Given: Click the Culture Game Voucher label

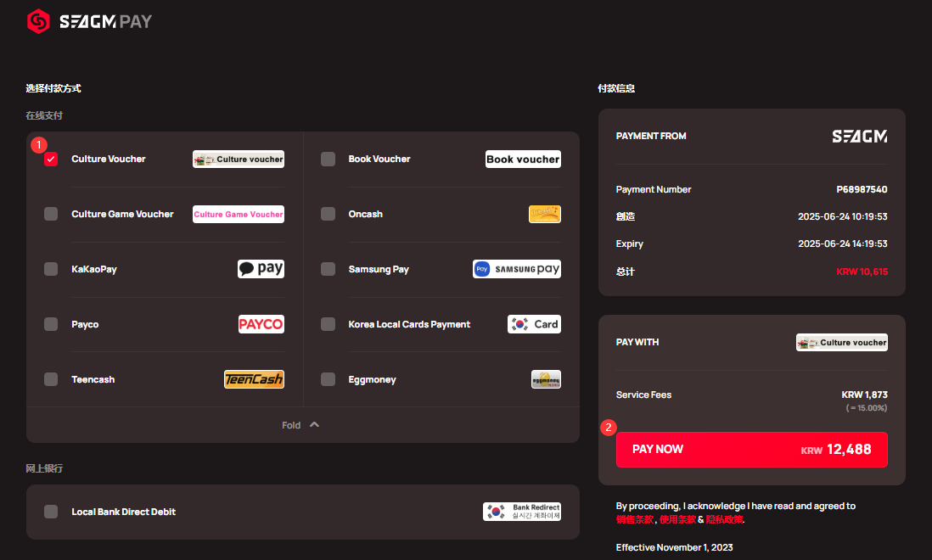Looking at the screenshot, I should click(122, 214).
